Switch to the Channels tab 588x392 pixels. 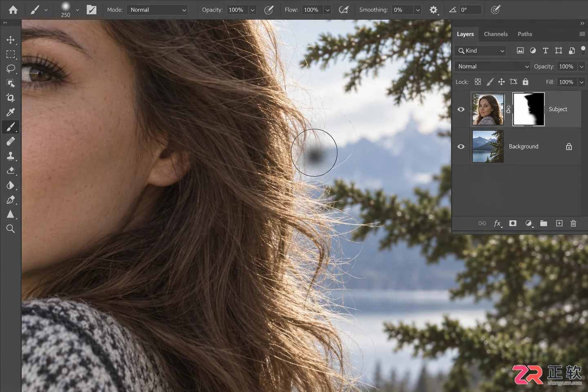click(496, 34)
